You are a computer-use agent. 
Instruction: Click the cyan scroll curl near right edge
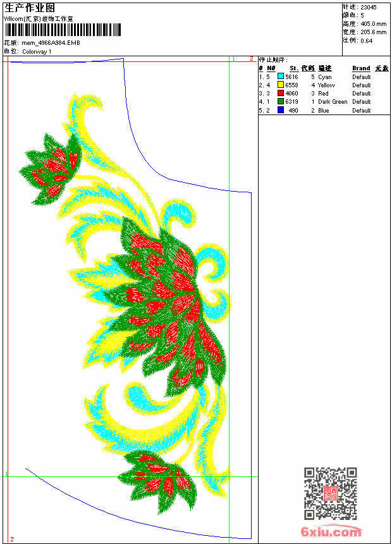click(x=213, y=263)
